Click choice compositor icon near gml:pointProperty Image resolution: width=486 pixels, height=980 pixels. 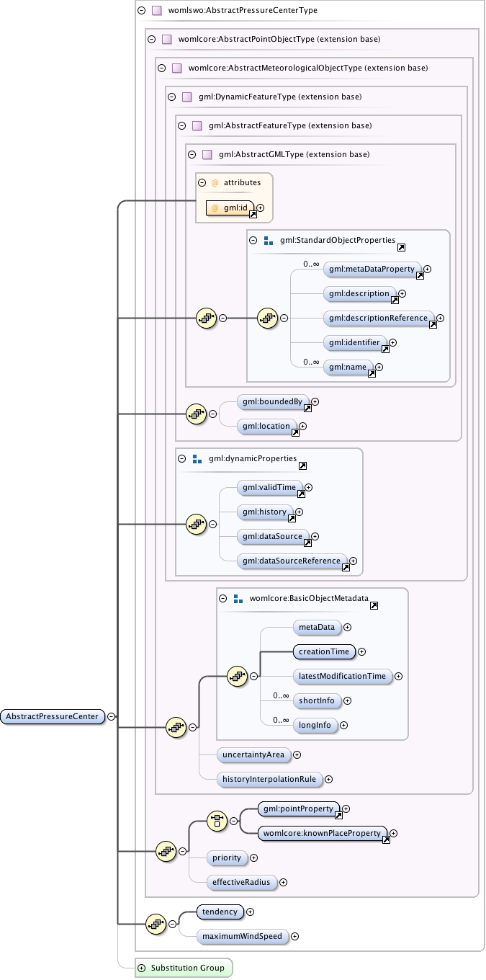click(217, 821)
